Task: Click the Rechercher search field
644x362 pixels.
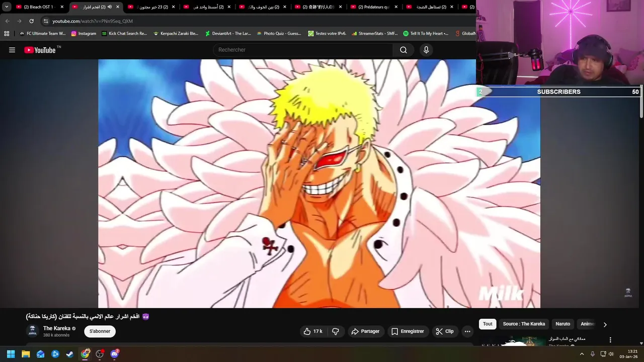Action: [x=303, y=50]
